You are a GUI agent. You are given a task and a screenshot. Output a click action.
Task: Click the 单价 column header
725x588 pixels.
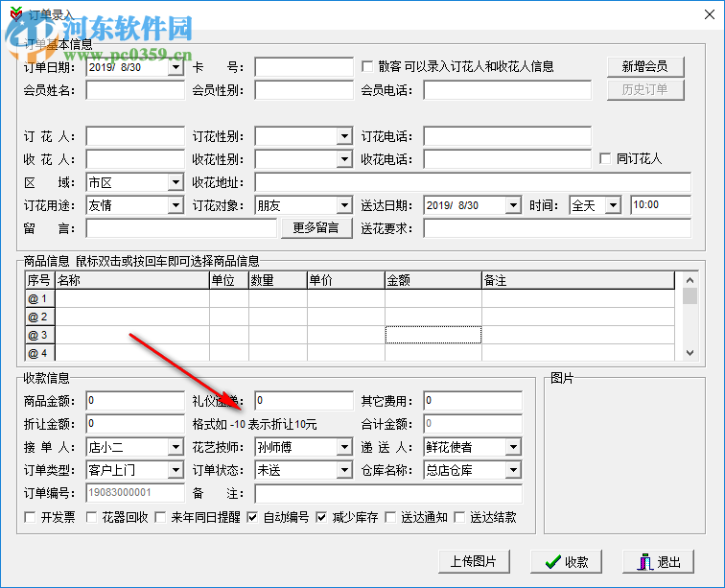pos(346,280)
